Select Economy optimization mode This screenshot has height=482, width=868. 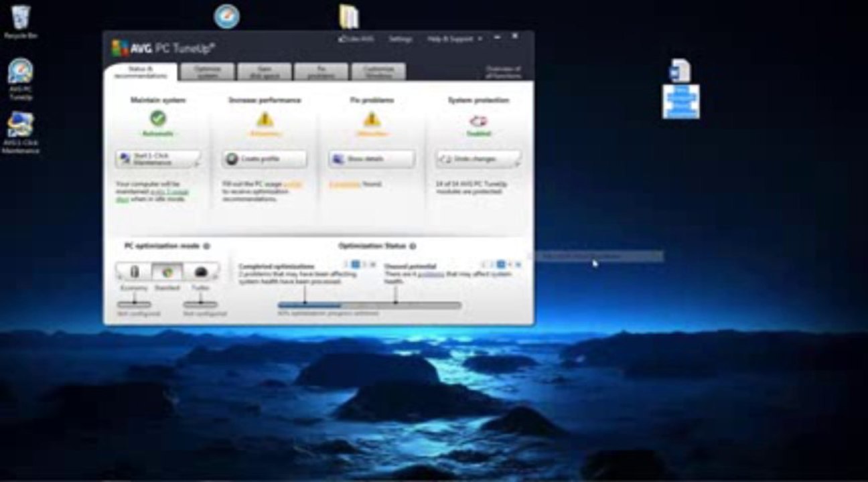[x=134, y=272]
